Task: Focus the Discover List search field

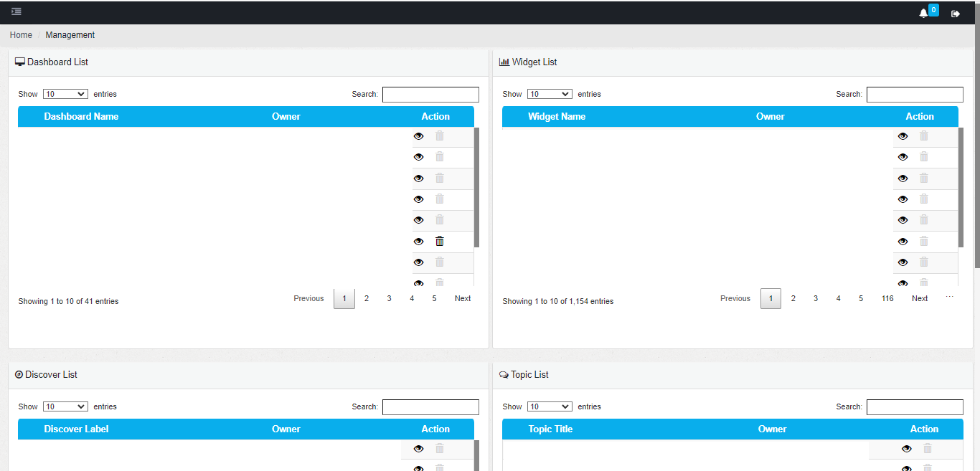Action: (430, 407)
